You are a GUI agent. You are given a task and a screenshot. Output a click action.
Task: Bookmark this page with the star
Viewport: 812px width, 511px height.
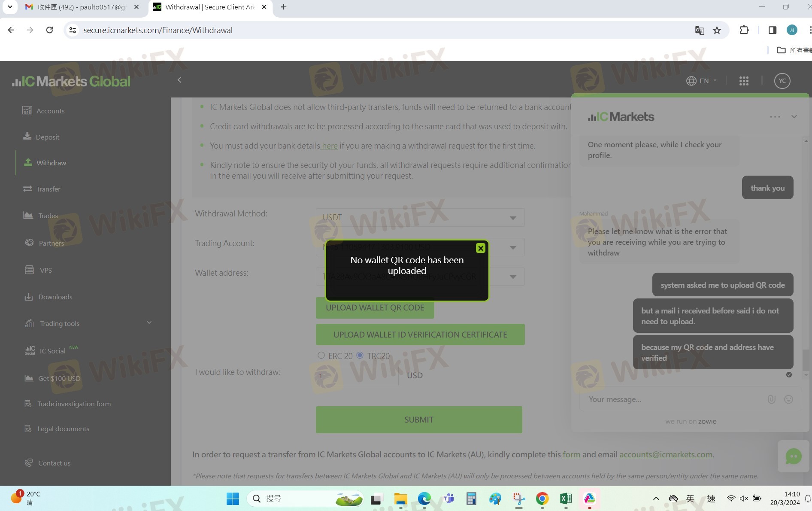717,30
